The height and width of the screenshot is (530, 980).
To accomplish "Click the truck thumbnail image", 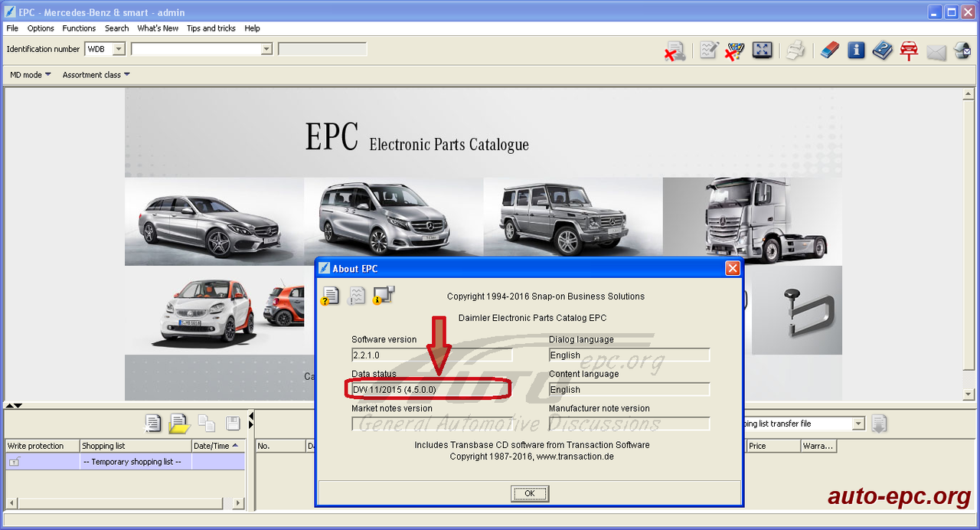I will (x=753, y=222).
